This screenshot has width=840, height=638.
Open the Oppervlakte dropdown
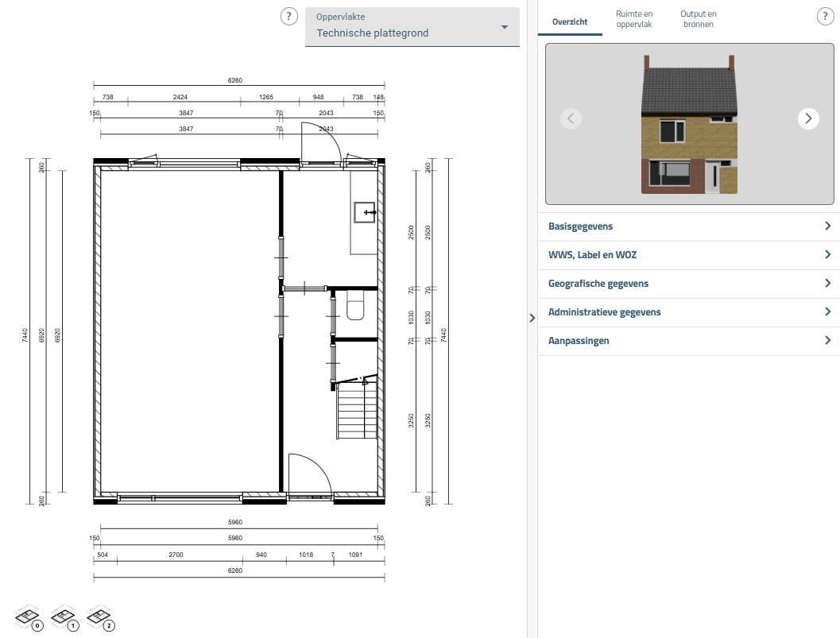412,27
